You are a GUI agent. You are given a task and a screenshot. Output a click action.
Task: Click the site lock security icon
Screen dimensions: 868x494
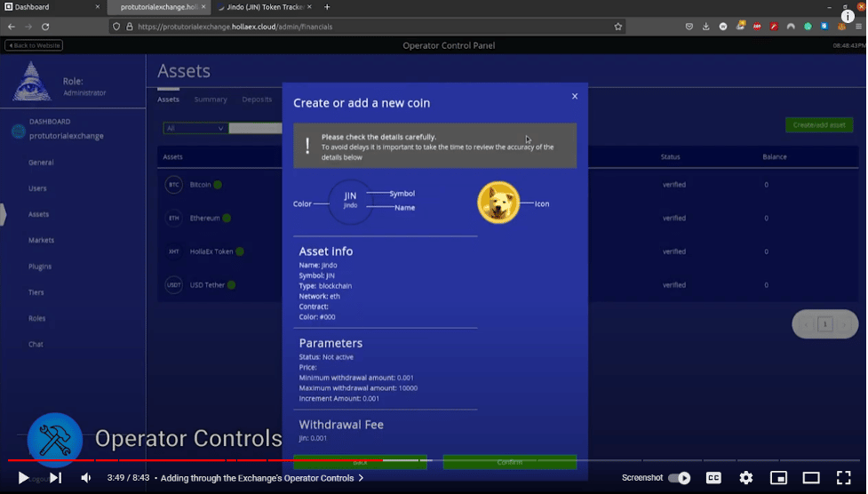[130, 27]
